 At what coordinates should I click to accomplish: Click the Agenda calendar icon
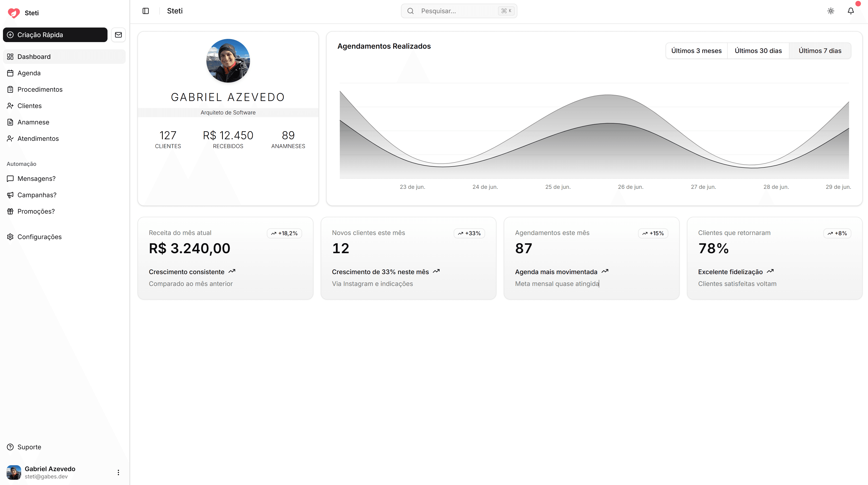tap(10, 73)
